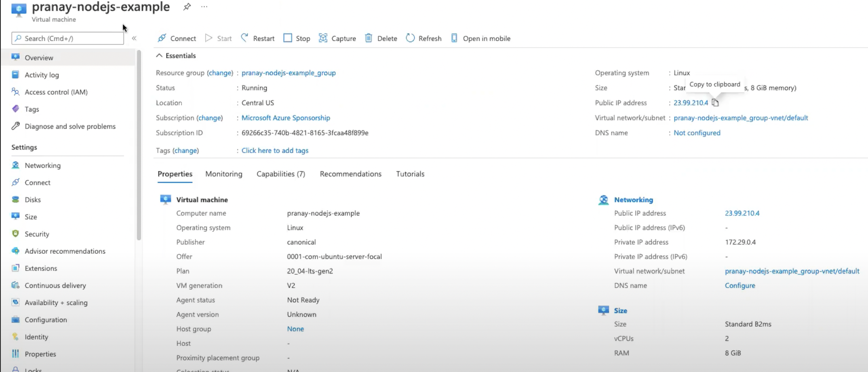Delete the virtual machine
Screen dimensions: 868x372
[x=381, y=38]
